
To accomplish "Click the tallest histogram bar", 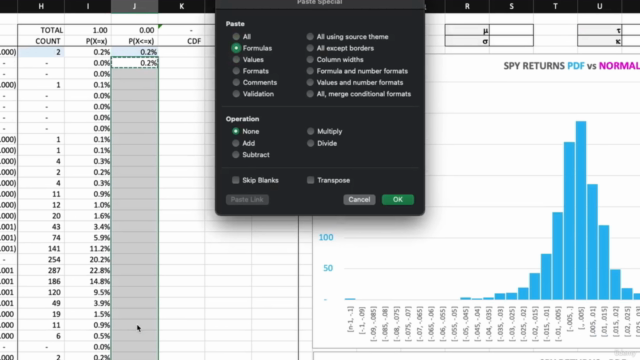I will click(581, 210).
